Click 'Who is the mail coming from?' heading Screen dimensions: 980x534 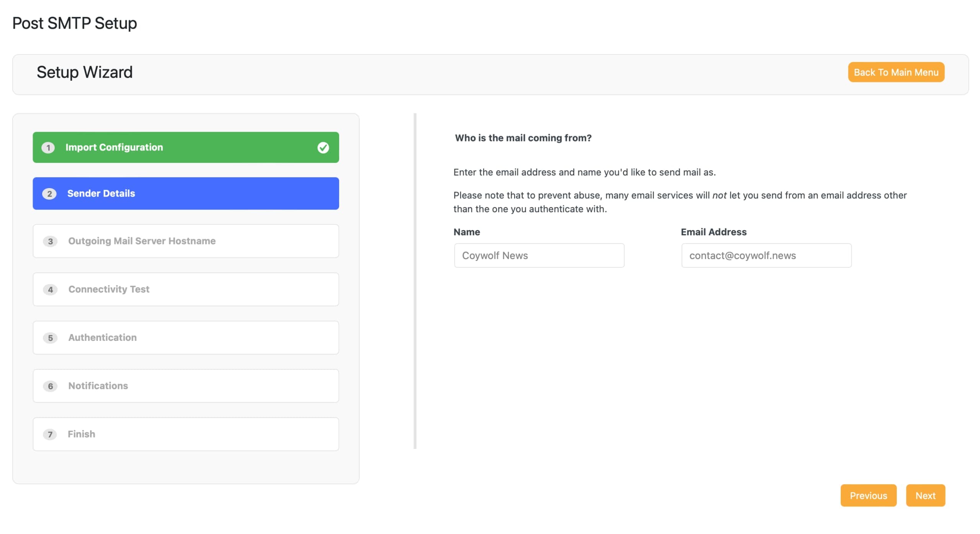click(523, 138)
